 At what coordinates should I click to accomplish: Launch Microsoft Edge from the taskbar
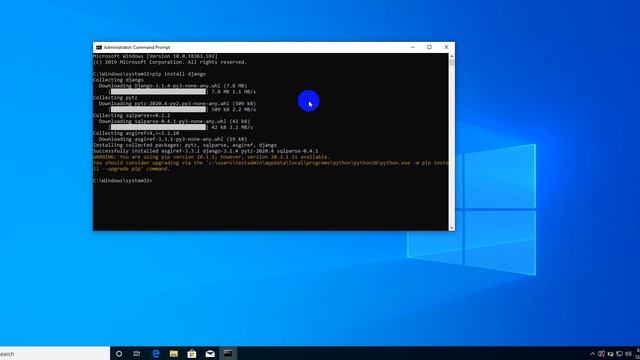tap(156, 353)
